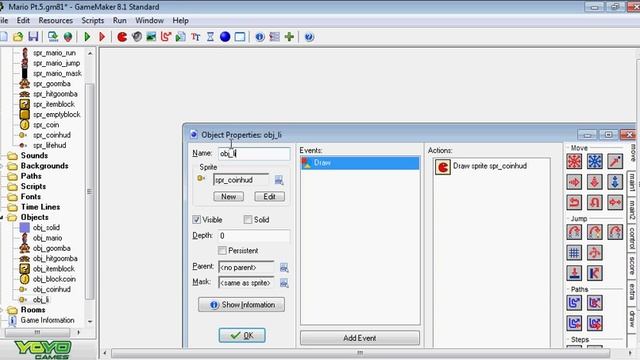
Task: Open Game Information in resource tree
Action: (x=47, y=320)
